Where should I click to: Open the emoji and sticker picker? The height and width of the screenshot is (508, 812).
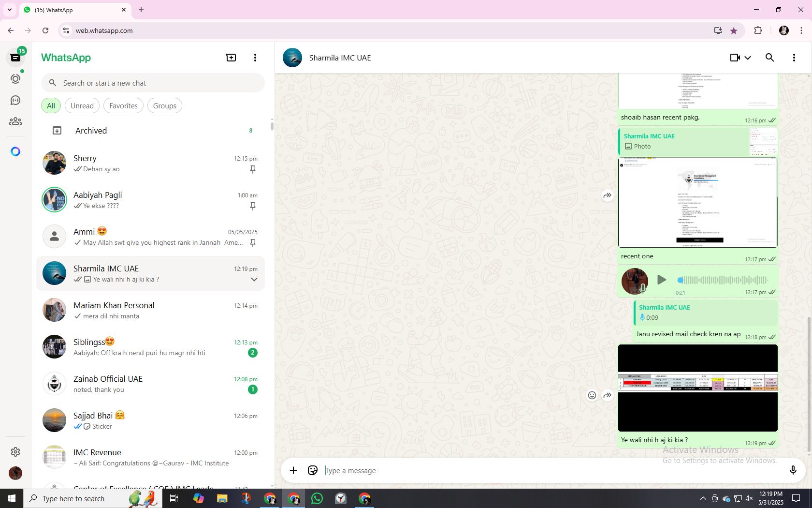point(313,470)
